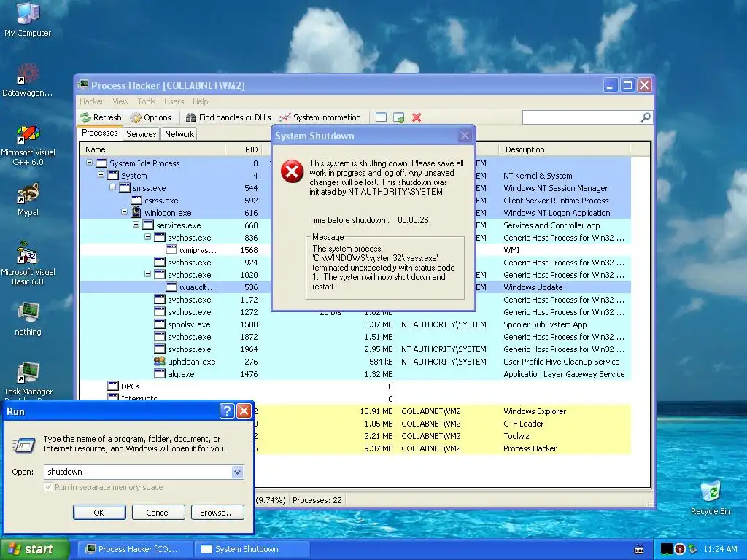Sort by the Name column header
Screen dimensions: 747x560
click(x=152, y=149)
